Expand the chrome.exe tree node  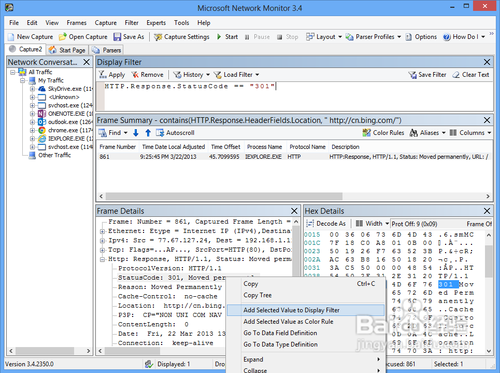(x=32, y=130)
